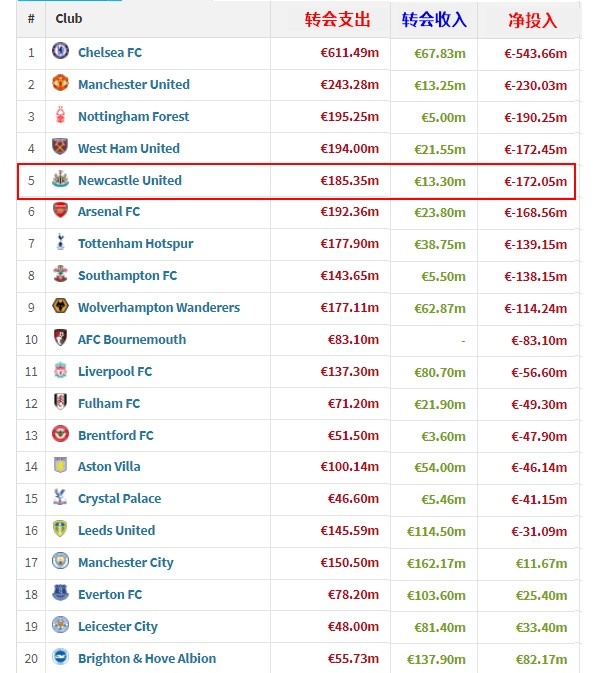Click the Tottenham Hotspur cockerel crest
The height and width of the screenshot is (673, 600).
(60, 242)
